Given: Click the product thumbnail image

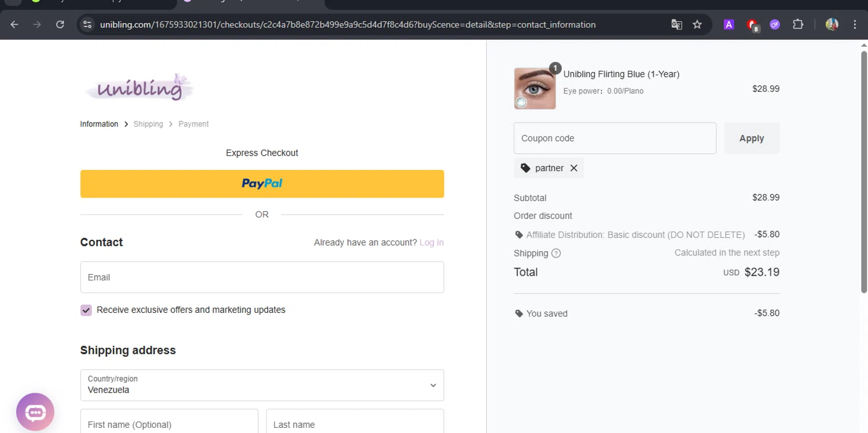Looking at the screenshot, I should coord(535,88).
